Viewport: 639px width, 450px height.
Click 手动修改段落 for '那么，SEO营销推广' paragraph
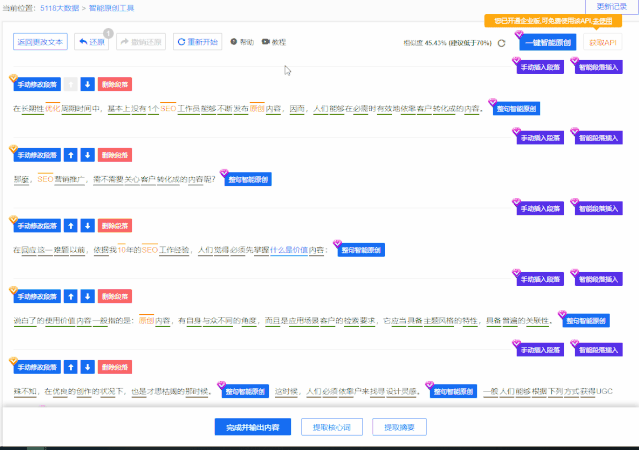point(37,155)
